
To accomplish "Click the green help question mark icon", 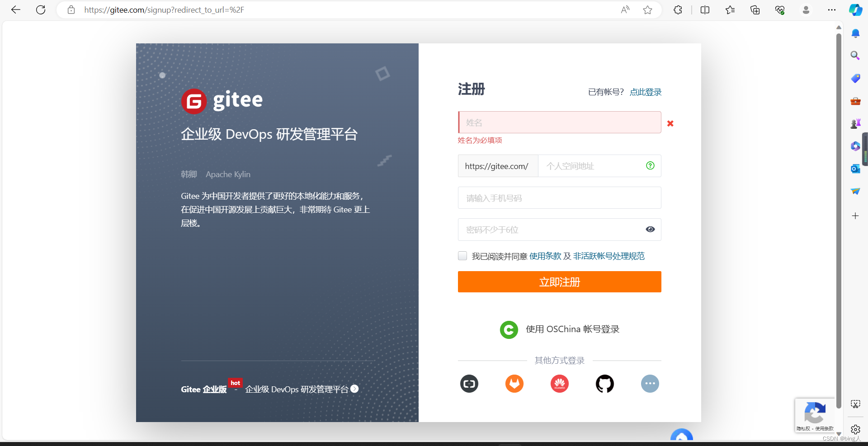I will coord(650,166).
